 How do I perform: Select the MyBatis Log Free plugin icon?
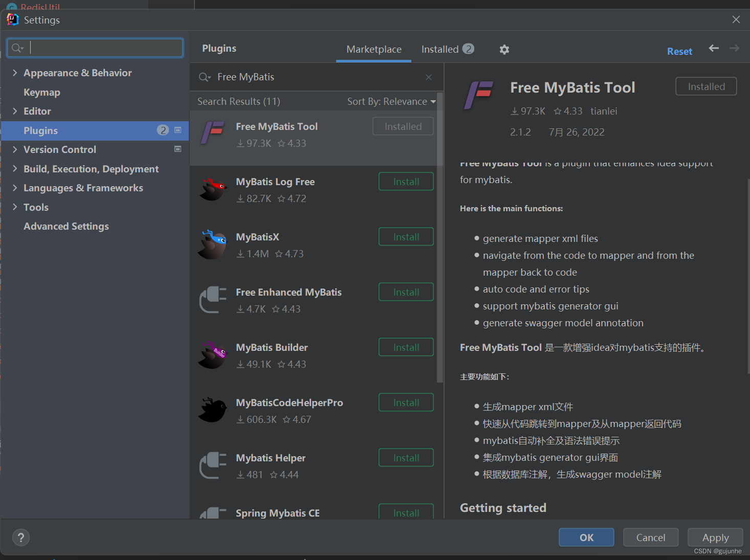point(212,189)
